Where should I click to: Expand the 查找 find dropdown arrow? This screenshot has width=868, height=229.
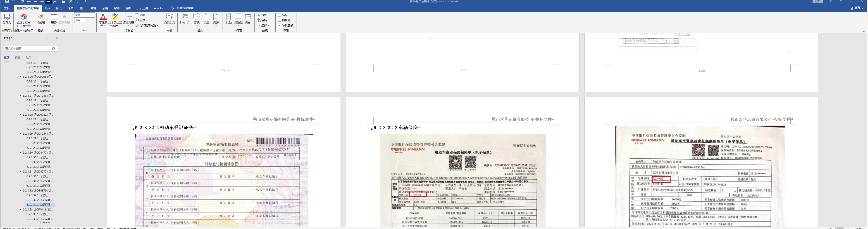pyautogui.click(x=271, y=15)
